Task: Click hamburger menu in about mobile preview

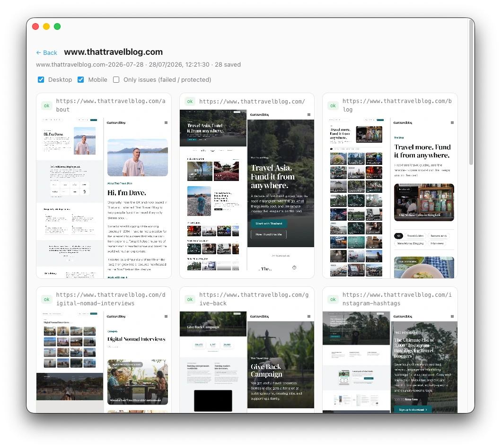Action: coord(166,122)
